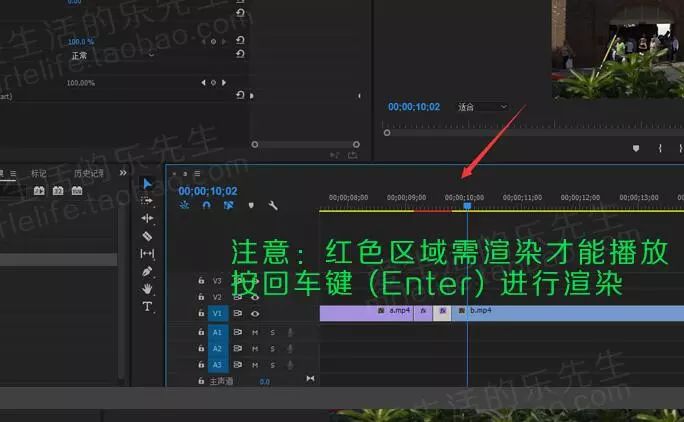
Task: Open blend mode dropdown 正常
Action: (x=113, y=55)
